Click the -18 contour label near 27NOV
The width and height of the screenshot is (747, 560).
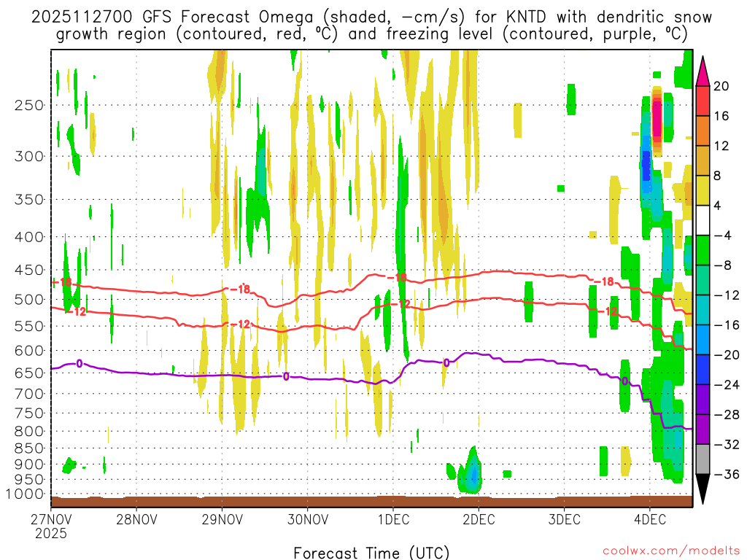click(63, 282)
